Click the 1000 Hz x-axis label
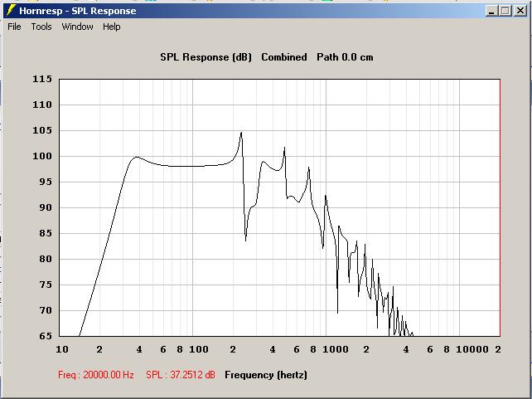 tap(336, 349)
